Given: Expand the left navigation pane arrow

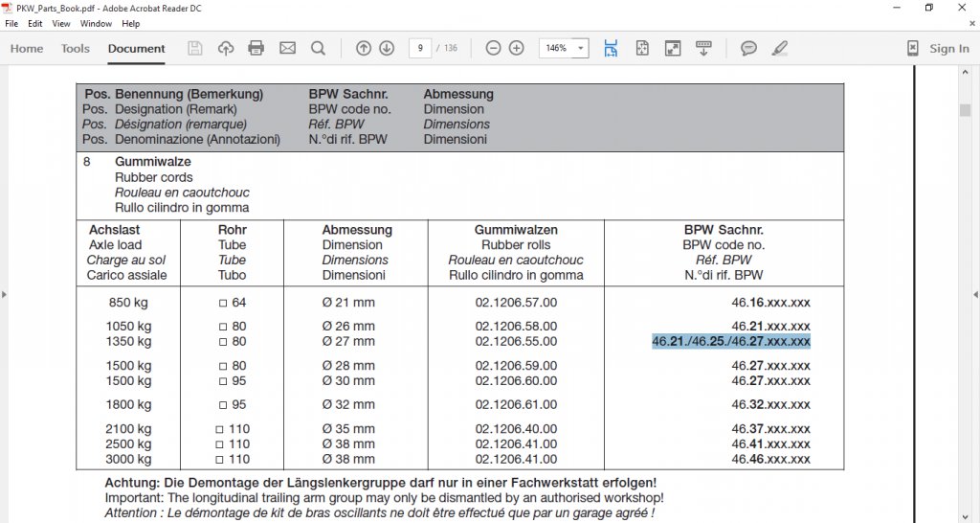Looking at the screenshot, I should click(x=6, y=294).
